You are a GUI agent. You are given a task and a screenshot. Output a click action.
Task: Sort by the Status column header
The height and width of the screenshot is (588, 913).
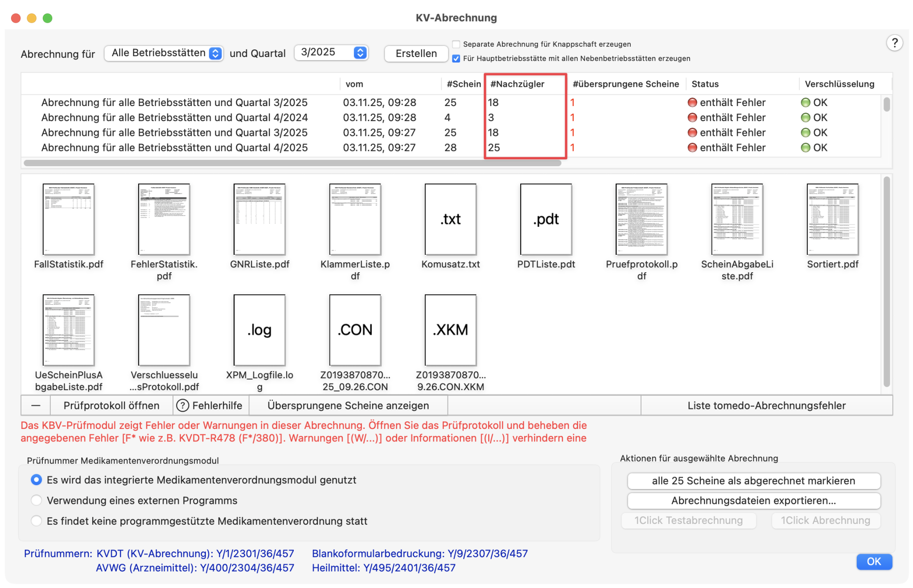704,84
